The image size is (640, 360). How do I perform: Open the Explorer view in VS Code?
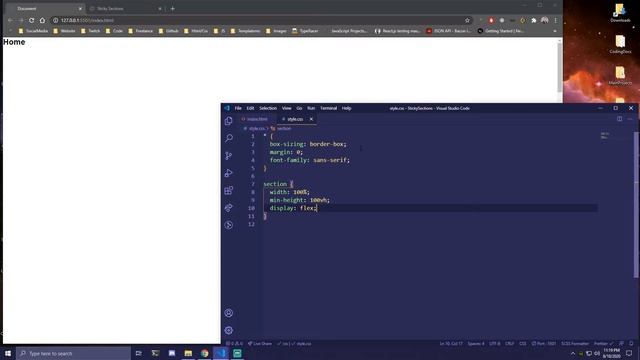(x=229, y=120)
